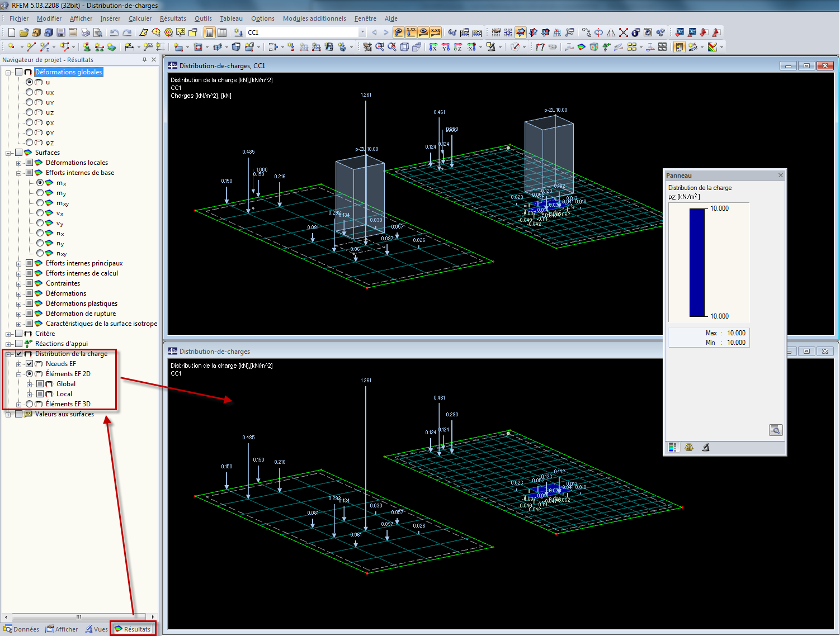Click the navigator horizontal scrollbar
The height and width of the screenshot is (636, 840).
[78, 617]
